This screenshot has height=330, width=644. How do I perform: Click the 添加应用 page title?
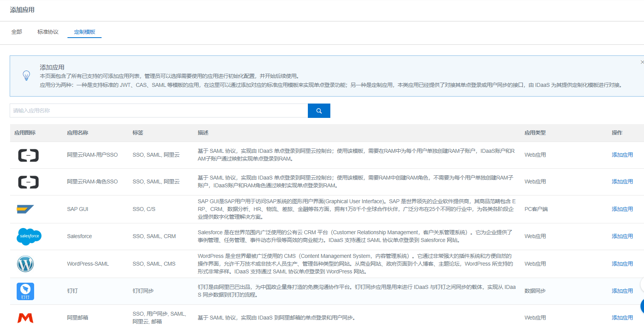click(22, 10)
